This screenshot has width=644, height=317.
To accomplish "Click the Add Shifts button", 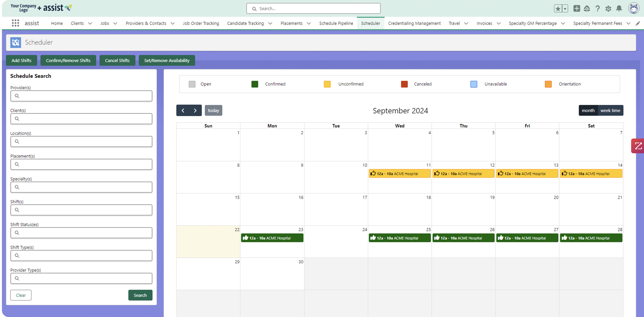I will tap(21, 60).
